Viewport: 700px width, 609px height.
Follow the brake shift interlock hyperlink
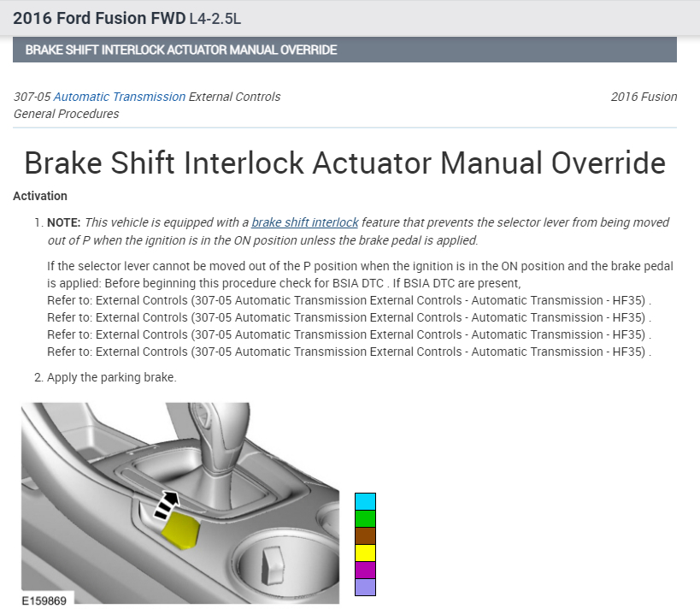point(305,222)
